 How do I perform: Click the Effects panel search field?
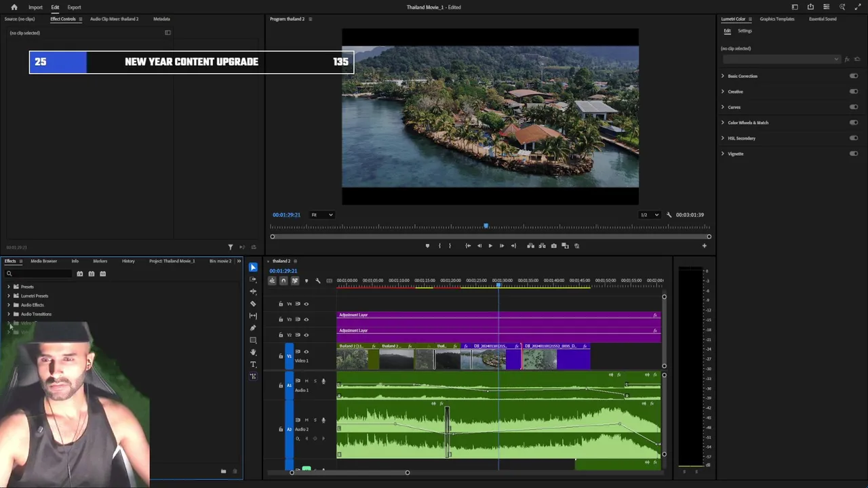[x=39, y=274]
